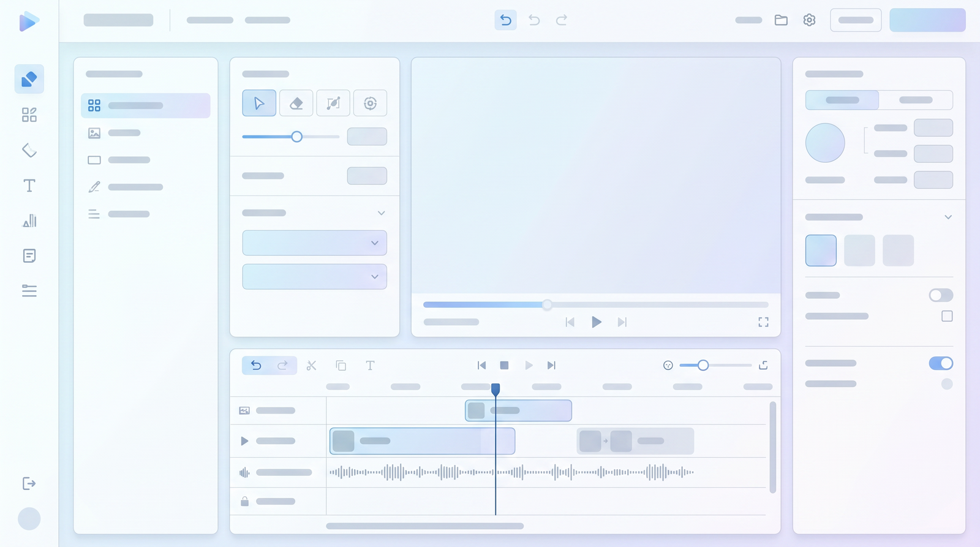Collapse the tool panel section chevron

point(381,213)
